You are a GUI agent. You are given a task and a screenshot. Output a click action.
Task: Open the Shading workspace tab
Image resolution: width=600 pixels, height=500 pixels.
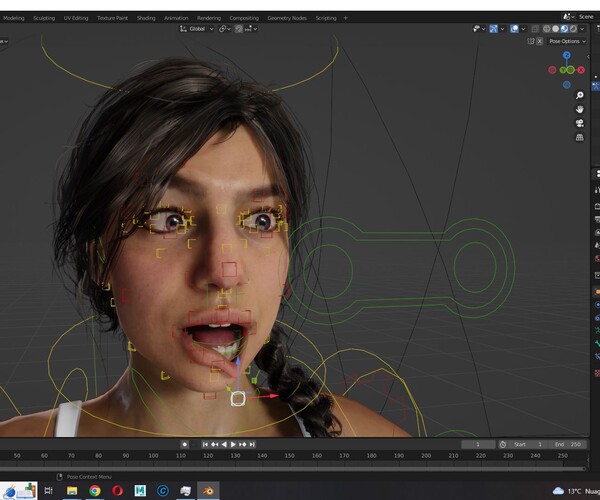[x=146, y=18]
